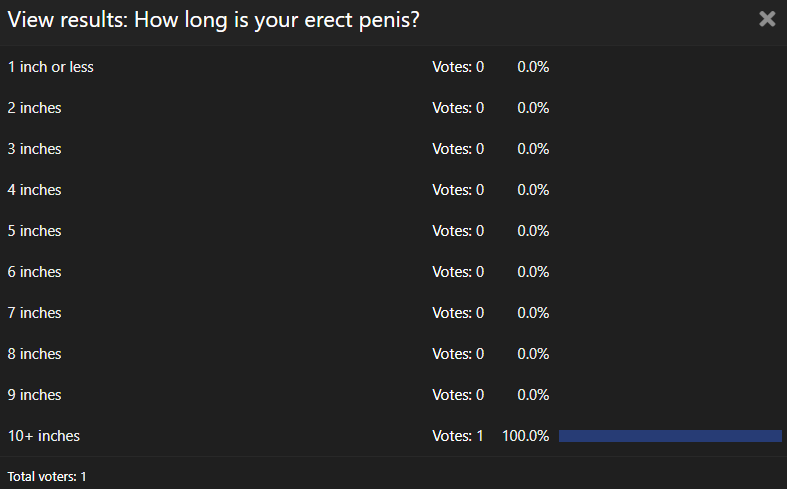
Task: Click the "2 inches" result label
Action: pos(34,108)
